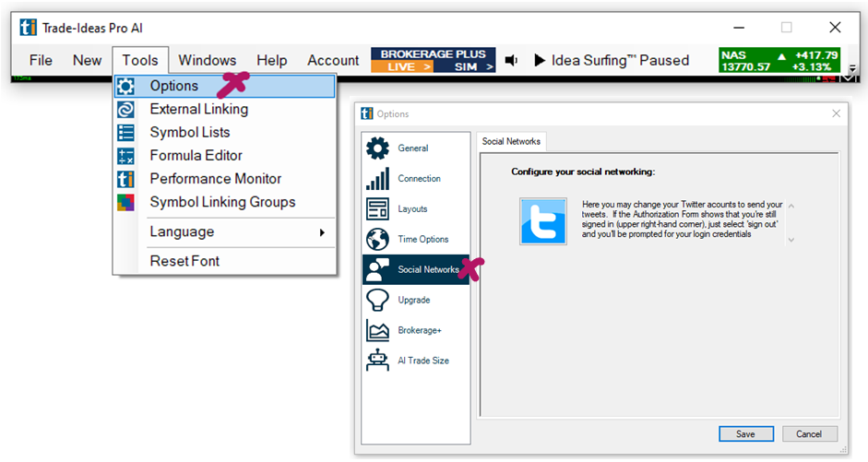
Task: Click the Save button
Action: (745, 434)
